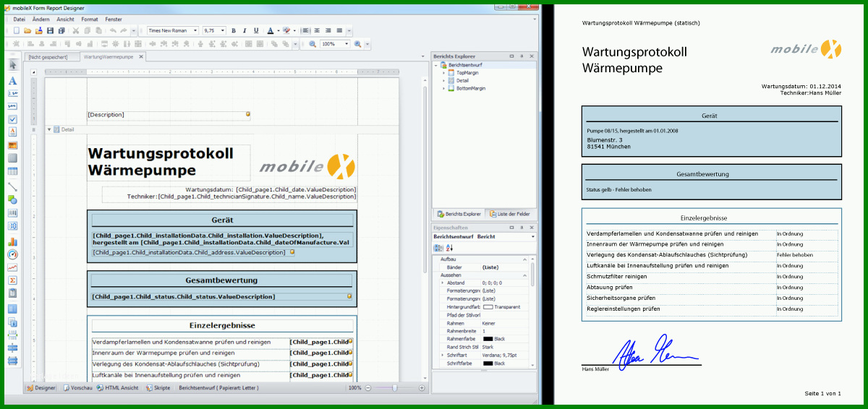The height and width of the screenshot is (409, 868).
Task: Create a new report with New icon
Action: [16, 30]
